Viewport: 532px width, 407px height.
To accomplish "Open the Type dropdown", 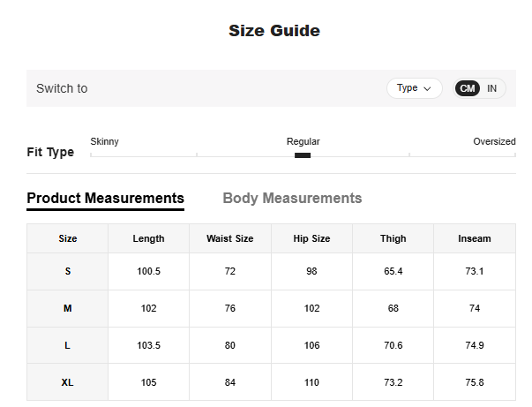I will pos(414,88).
